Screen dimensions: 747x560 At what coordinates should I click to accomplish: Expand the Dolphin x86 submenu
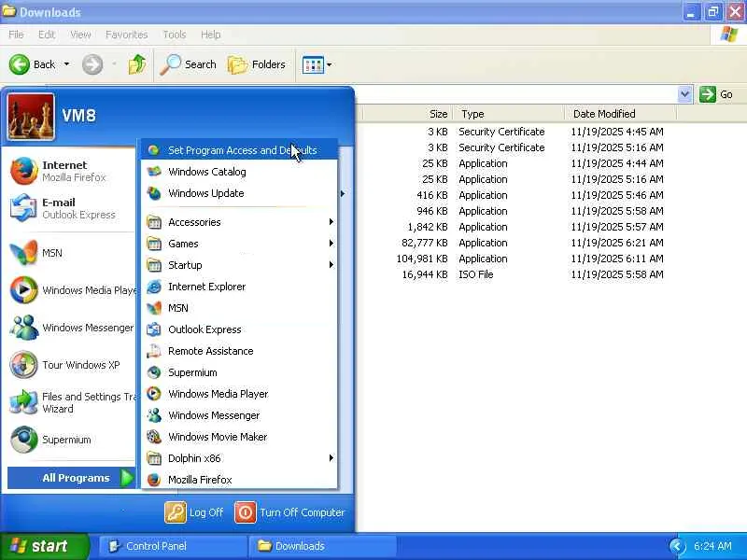239,458
